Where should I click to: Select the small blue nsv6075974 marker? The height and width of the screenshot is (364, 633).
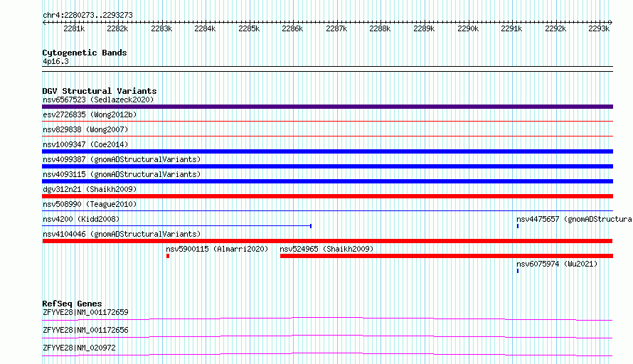(518, 271)
